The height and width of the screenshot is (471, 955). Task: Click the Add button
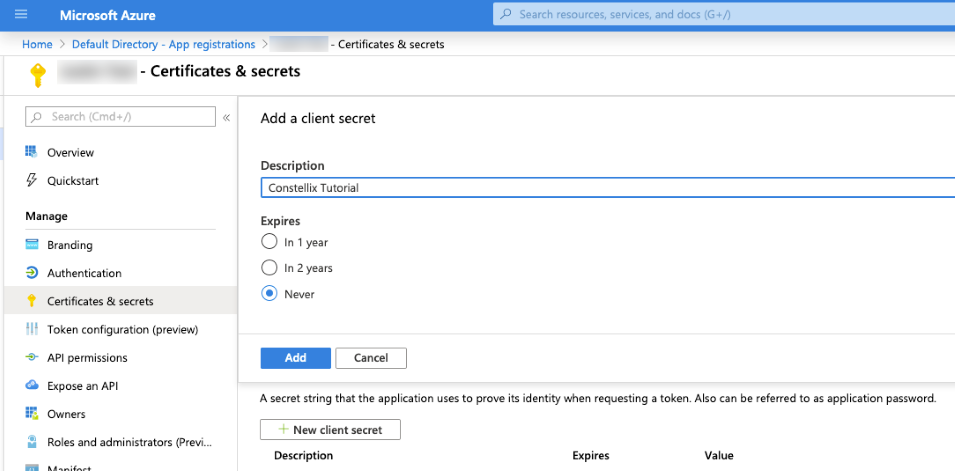pyautogui.click(x=295, y=358)
